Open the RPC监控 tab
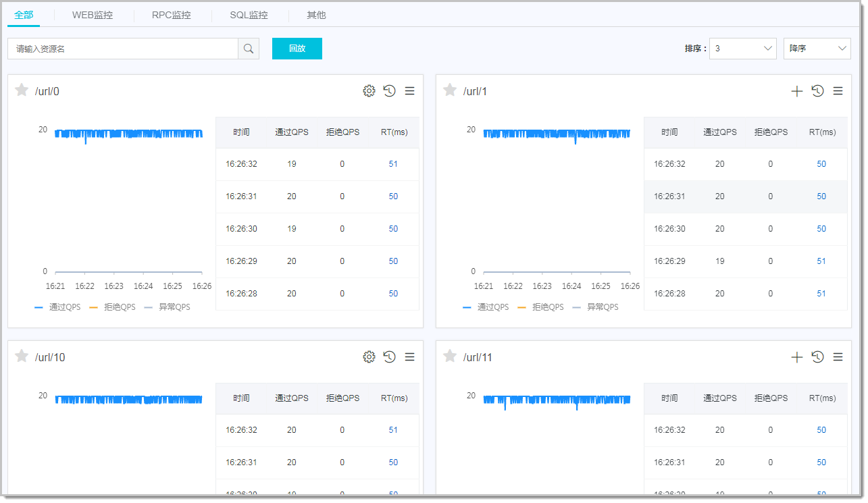The image size is (868, 503). pyautogui.click(x=172, y=15)
